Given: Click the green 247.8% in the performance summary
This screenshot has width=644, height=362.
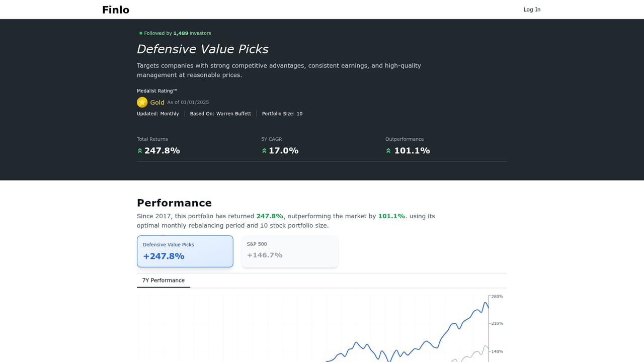Looking at the screenshot, I should click(x=270, y=216).
